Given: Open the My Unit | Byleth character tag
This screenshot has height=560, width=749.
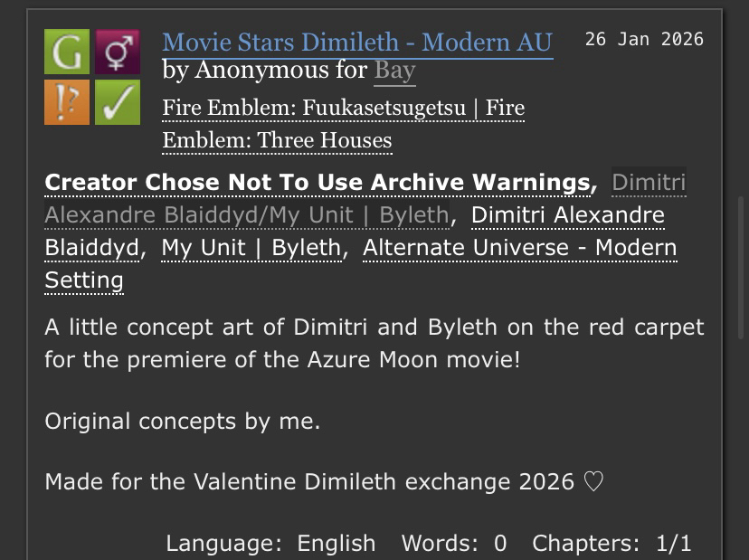Looking at the screenshot, I should 251,248.
